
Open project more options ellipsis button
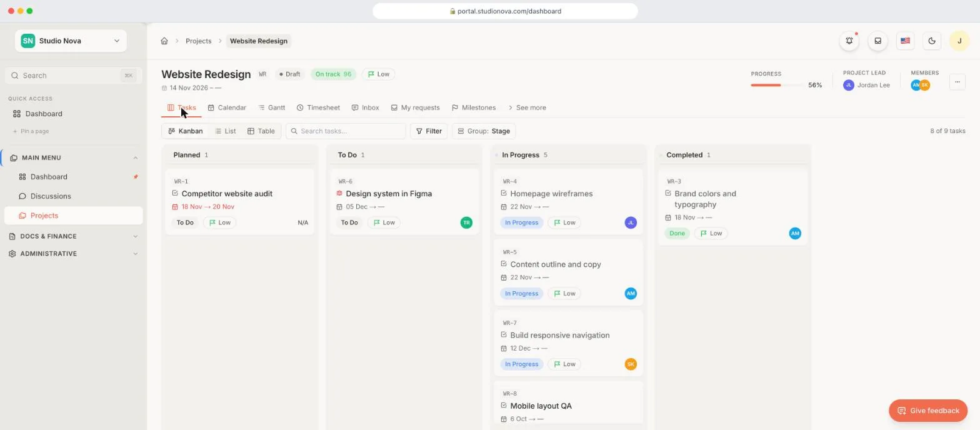957,82
